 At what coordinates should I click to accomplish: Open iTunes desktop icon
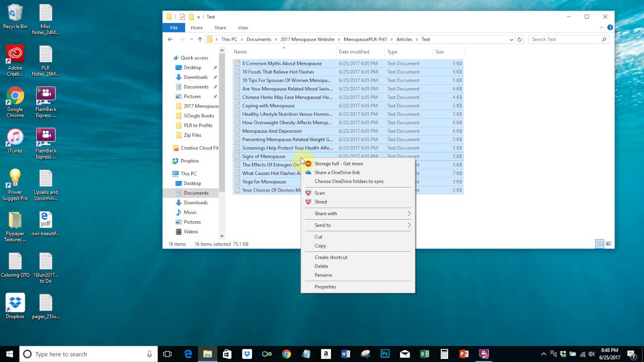pos(15,141)
